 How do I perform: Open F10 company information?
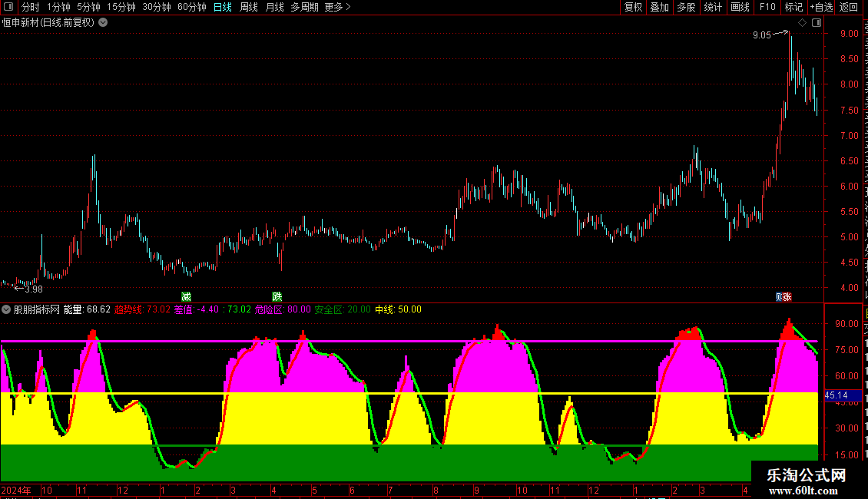pyautogui.click(x=767, y=7)
